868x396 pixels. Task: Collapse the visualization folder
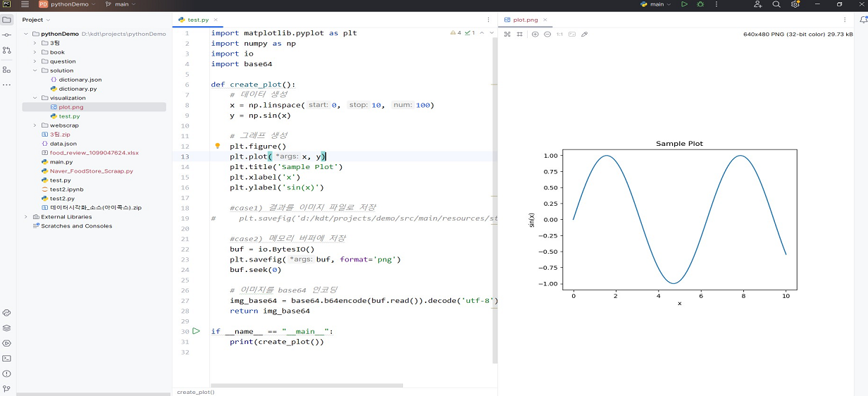tap(35, 98)
